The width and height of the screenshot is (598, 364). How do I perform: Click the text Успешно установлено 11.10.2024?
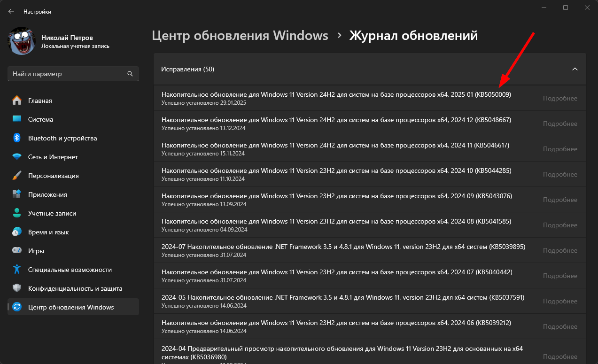point(203,178)
